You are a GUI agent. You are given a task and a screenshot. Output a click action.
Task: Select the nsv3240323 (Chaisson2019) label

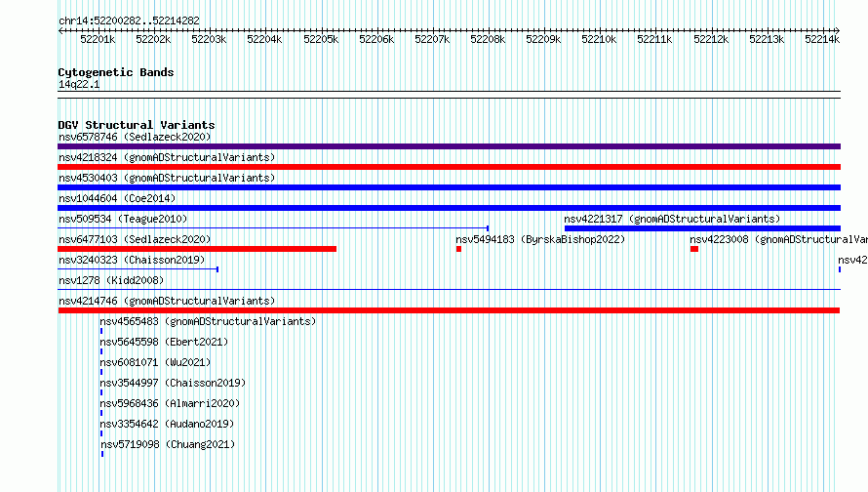(x=132, y=260)
